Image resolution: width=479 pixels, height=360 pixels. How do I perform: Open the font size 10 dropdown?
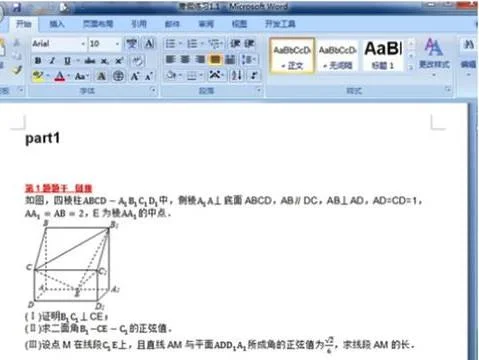[117, 44]
